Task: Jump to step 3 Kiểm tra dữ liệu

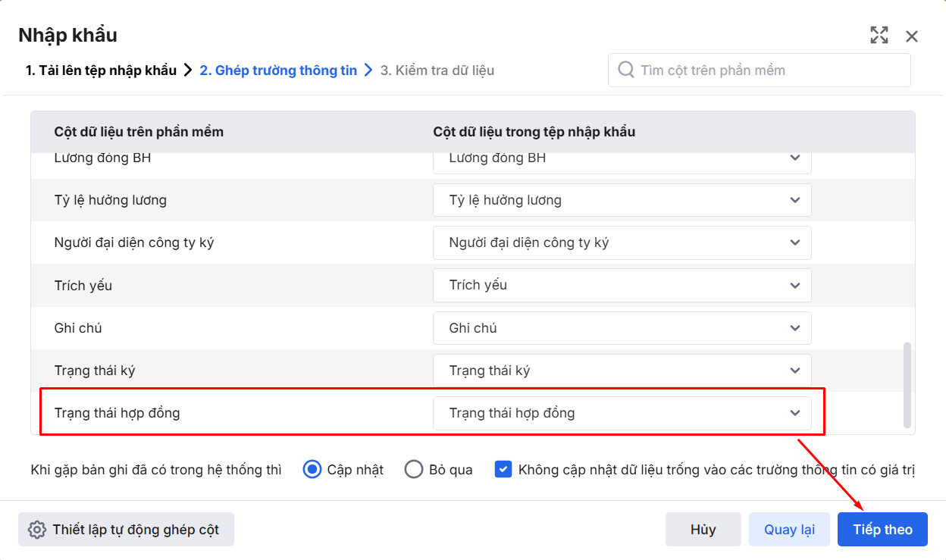Action: pyautogui.click(x=437, y=70)
